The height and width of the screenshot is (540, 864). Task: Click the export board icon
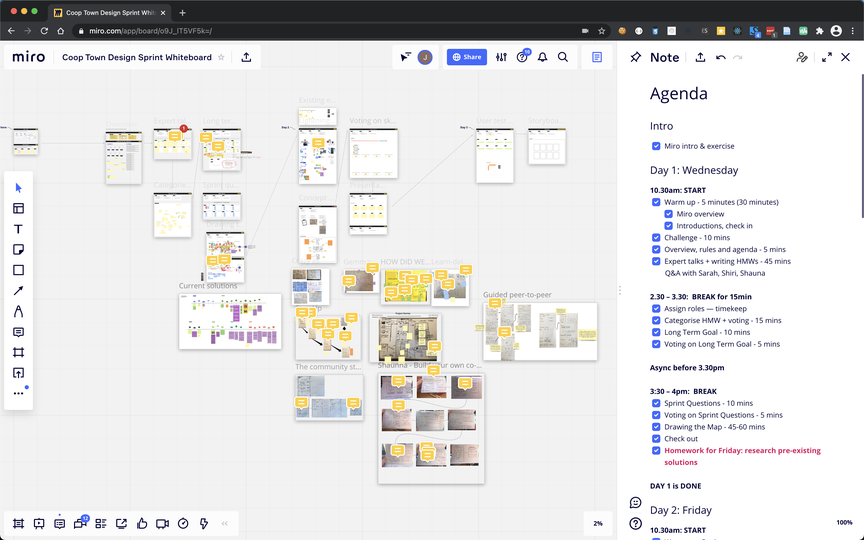click(x=246, y=57)
